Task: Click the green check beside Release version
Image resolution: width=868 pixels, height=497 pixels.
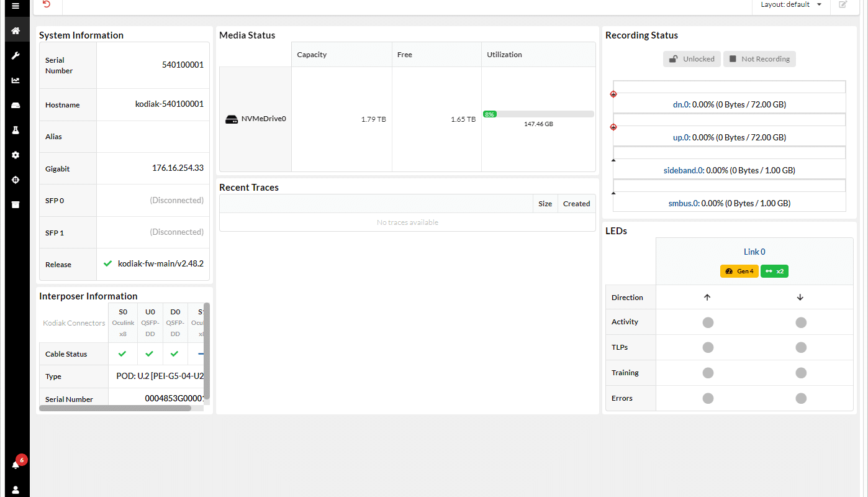Action: click(x=107, y=263)
